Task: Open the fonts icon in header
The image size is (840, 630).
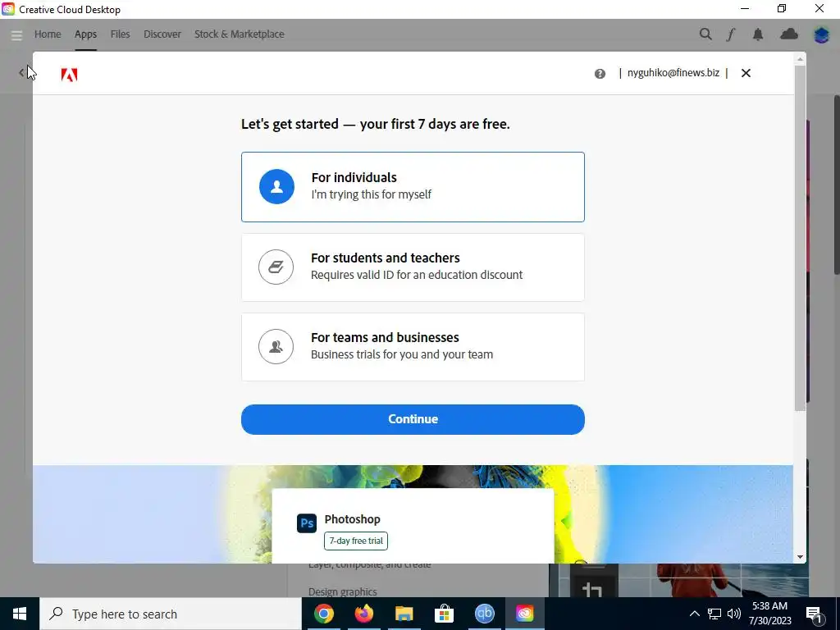Action: tap(731, 34)
